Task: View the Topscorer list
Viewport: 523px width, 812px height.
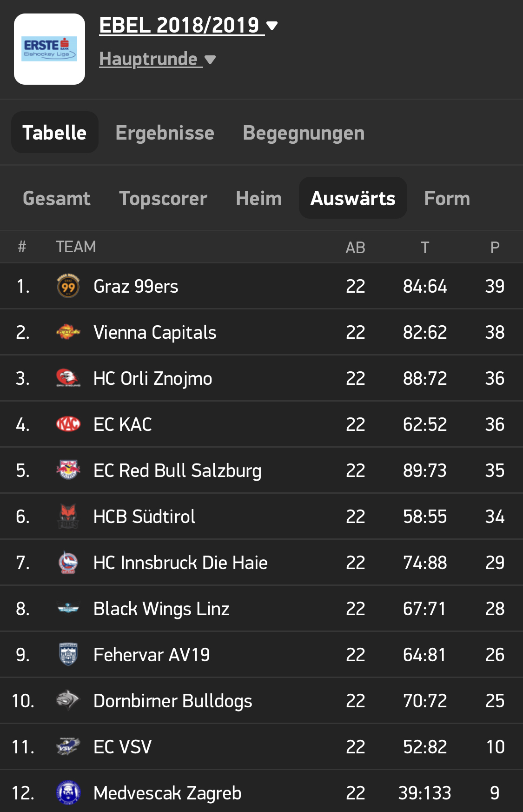Action: 163,198
